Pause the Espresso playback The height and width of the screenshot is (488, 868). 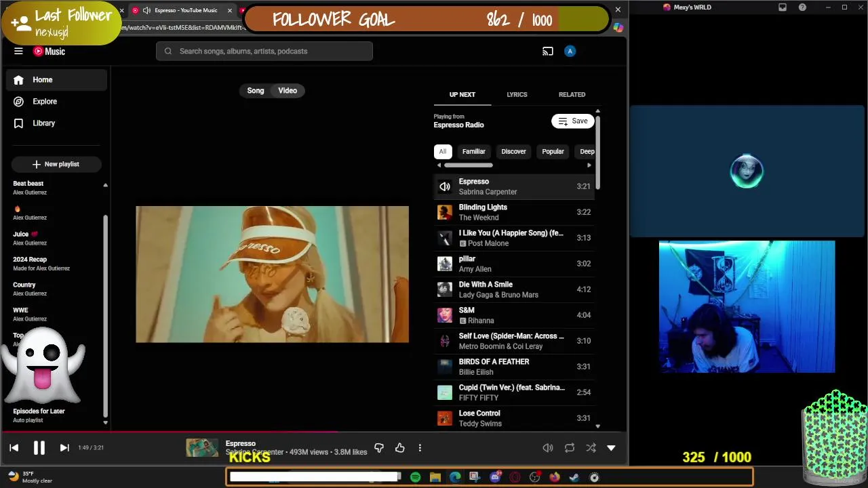point(39,447)
